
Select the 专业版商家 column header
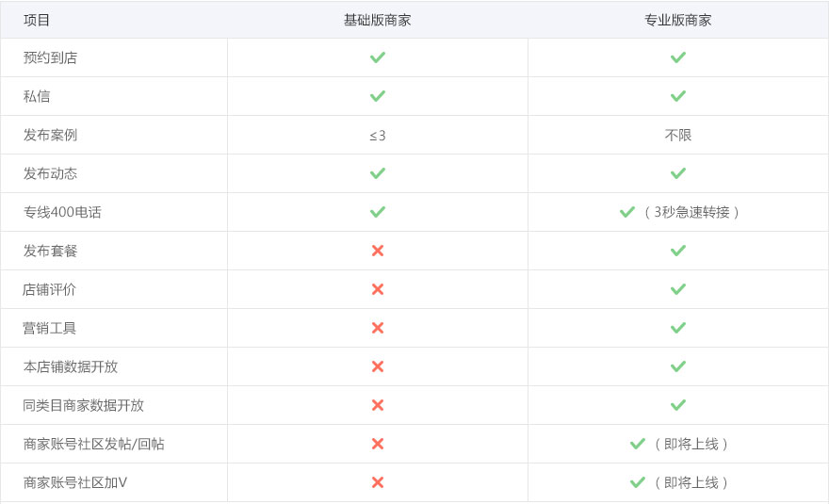[677, 20]
